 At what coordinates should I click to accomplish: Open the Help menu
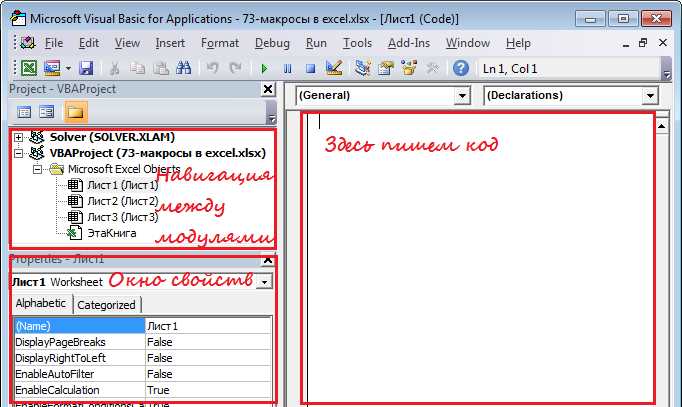518,43
